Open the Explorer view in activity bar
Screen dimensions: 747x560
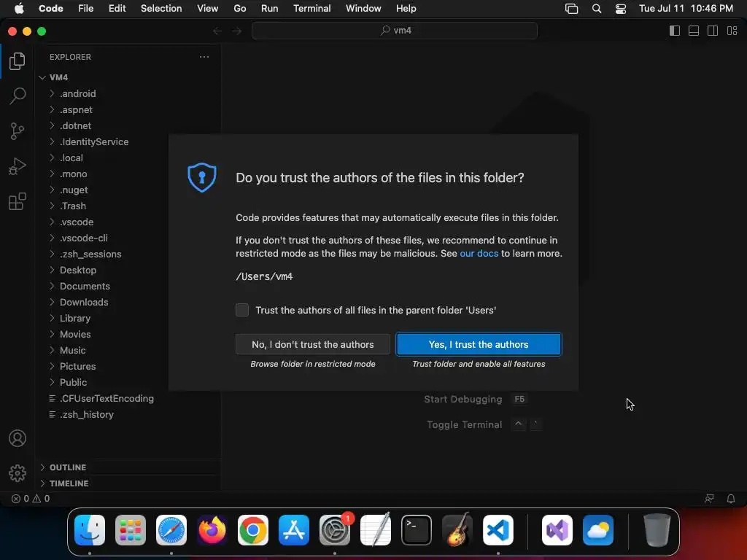[18, 61]
